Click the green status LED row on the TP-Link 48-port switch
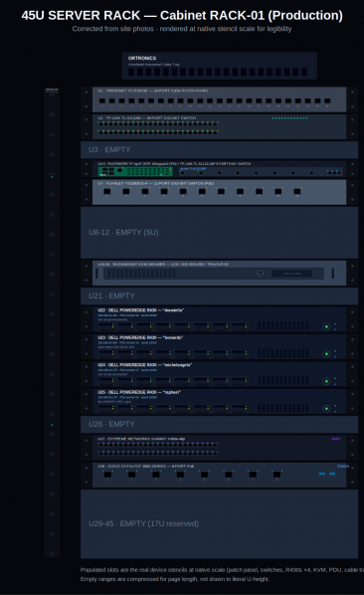 click(x=289, y=118)
